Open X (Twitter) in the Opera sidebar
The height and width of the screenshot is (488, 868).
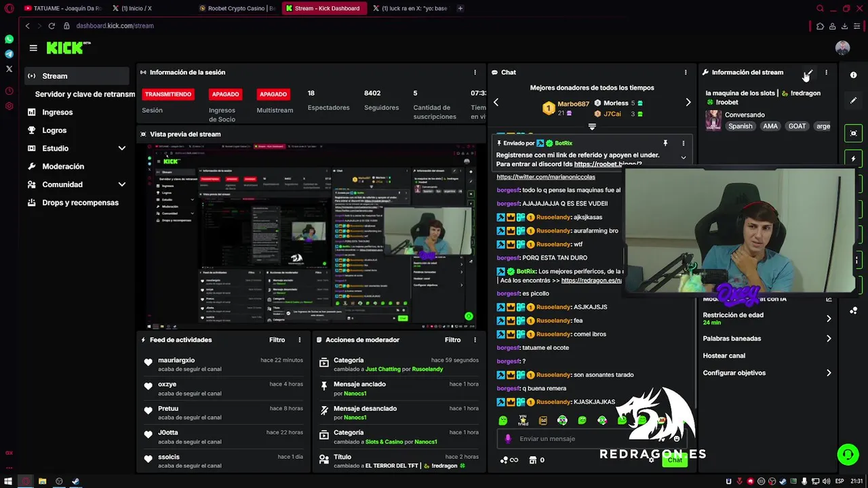[x=9, y=69]
